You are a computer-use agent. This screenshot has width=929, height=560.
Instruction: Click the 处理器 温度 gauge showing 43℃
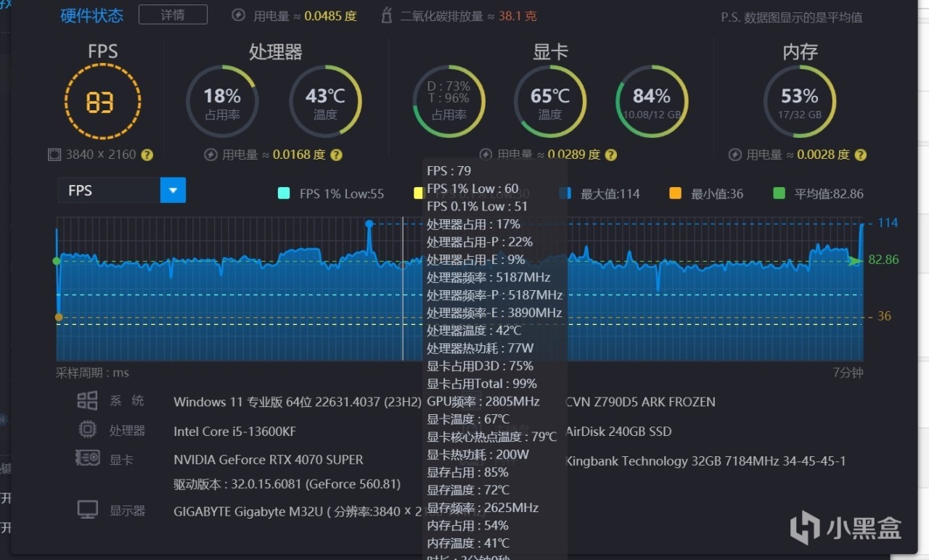point(325,102)
